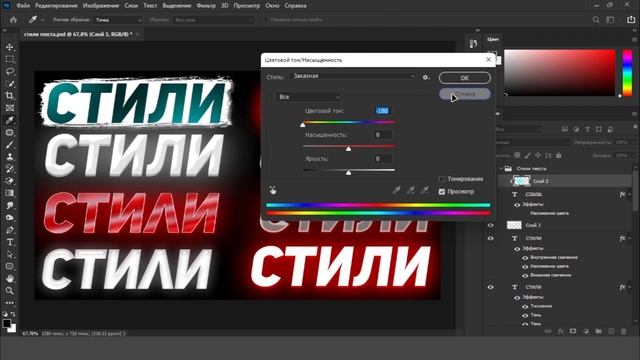Select the Pen tool
The height and width of the screenshot is (360, 640).
tap(9, 230)
